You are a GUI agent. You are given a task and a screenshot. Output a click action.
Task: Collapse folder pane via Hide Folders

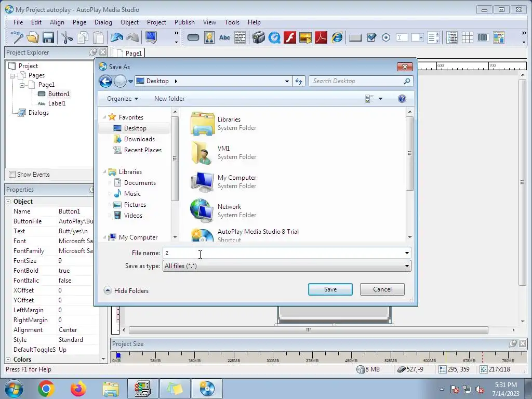[x=126, y=290]
